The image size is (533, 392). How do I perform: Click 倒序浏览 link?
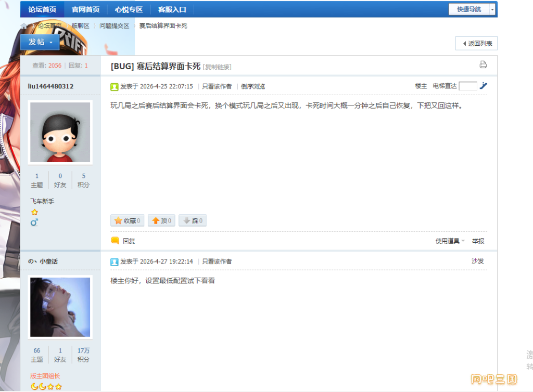click(x=253, y=86)
